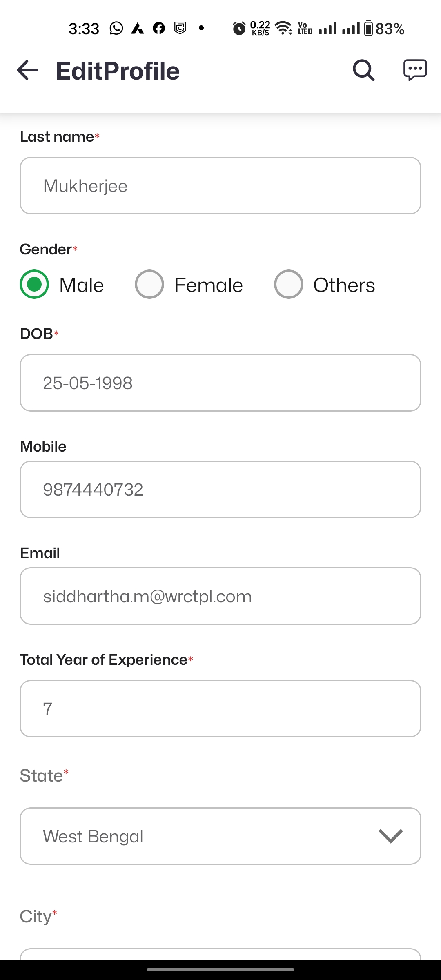Tap the EditProfile page title
Screen dimensions: 441x980
point(118,71)
